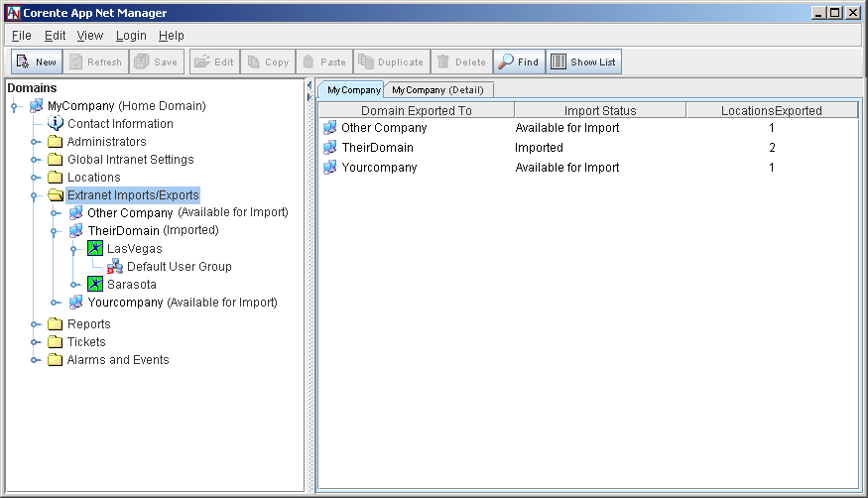Image resolution: width=868 pixels, height=498 pixels.
Task: Click the Copy toolbar button
Action: (x=268, y=62)
